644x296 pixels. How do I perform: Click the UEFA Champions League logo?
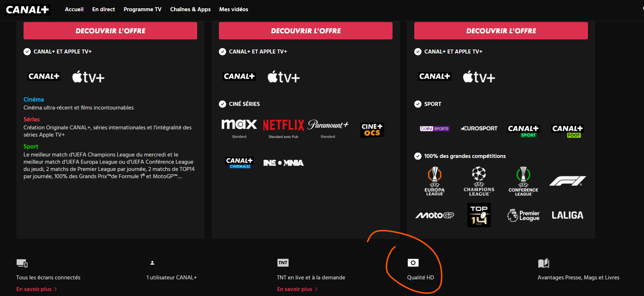(479, 181)
